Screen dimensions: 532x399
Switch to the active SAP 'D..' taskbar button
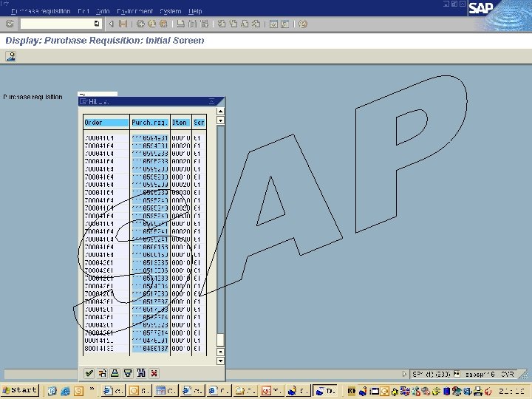(x=324, y=391)
